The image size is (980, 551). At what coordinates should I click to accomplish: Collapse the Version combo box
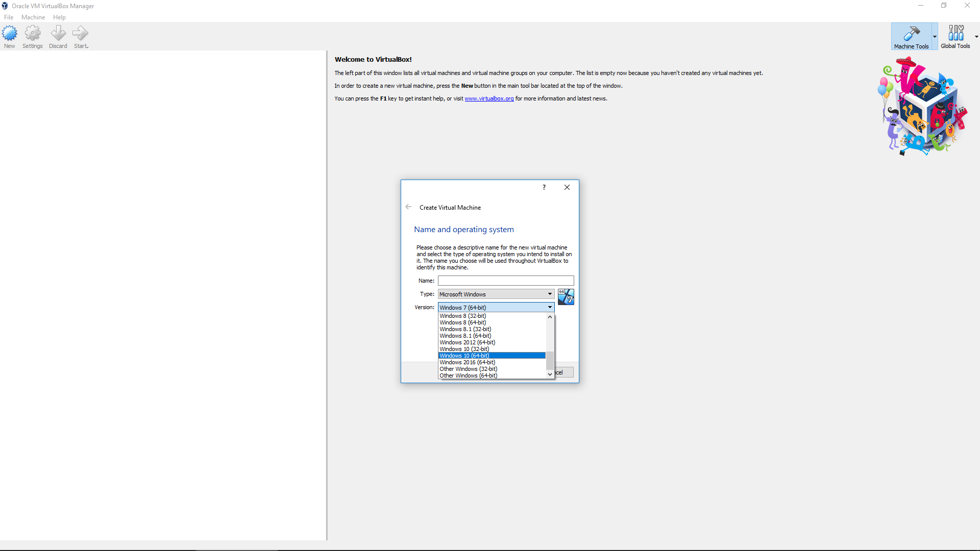click(x=550, y=308)
